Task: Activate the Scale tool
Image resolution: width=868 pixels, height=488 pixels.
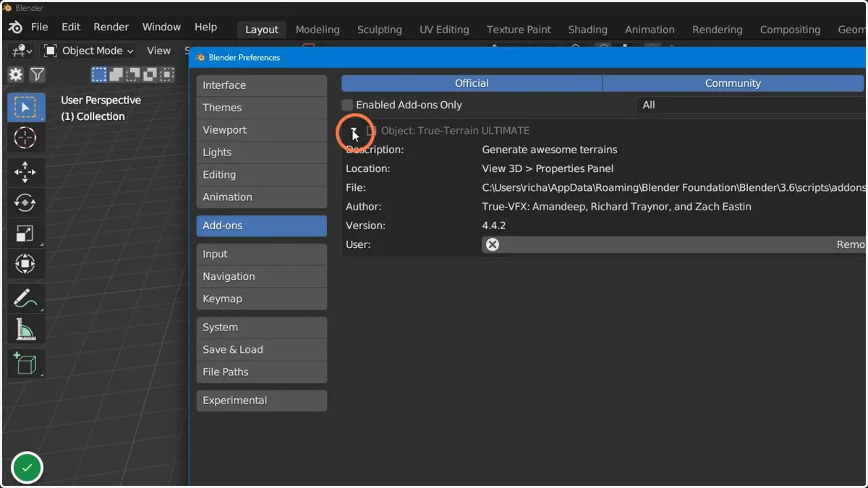Action: tap(26, 234)
